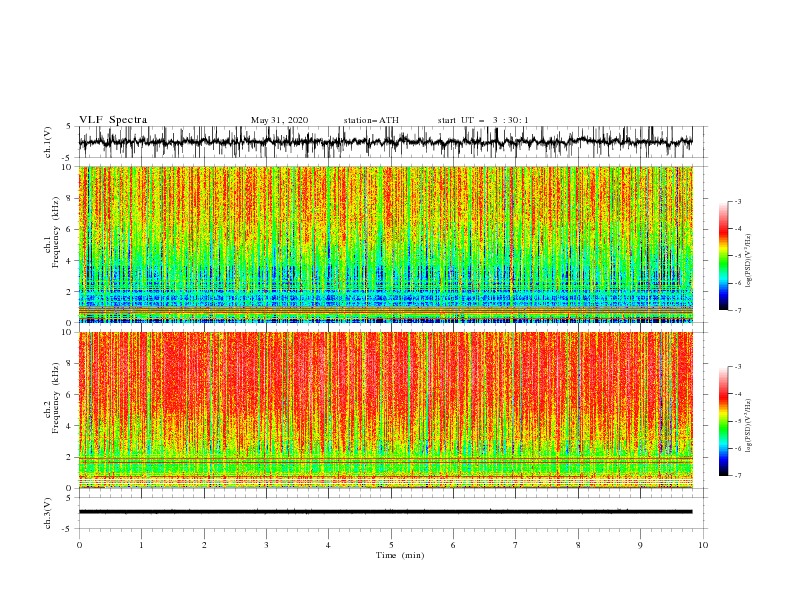The height and width of the screenshot is (612, 792).
Task: Click the log(PSD) label beside ch.1 color scale
Action: [748, 261]
